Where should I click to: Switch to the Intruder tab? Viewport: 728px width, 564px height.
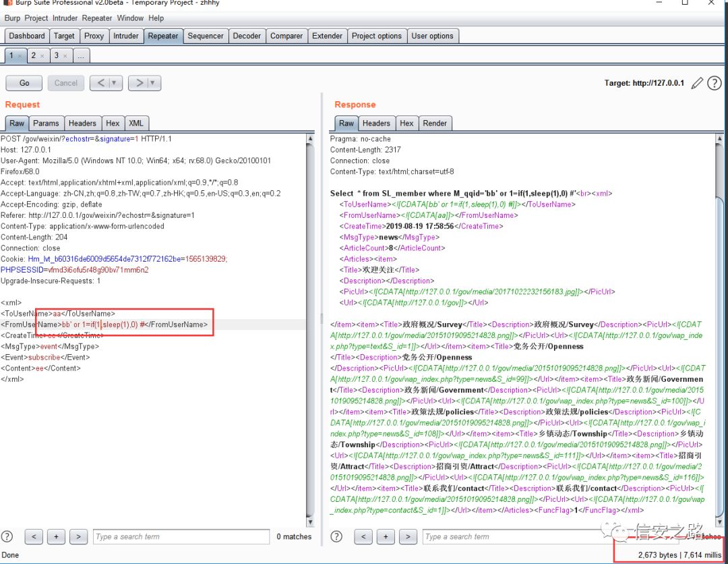coord(126,36)
